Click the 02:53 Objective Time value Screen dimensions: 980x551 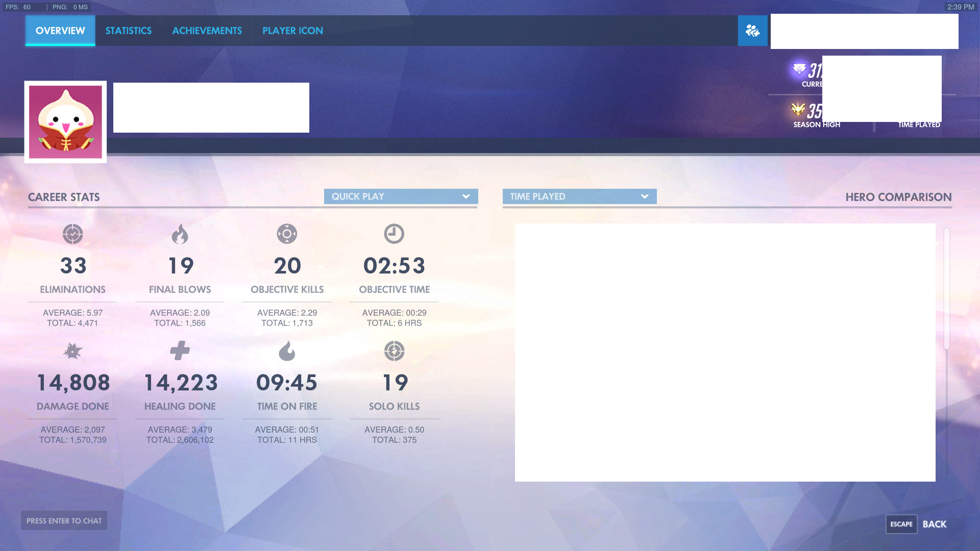(x=394, y=266)
